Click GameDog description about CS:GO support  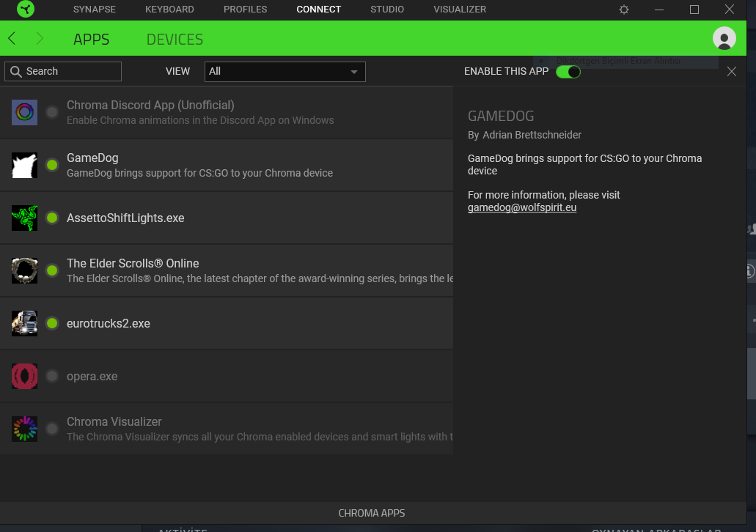coord(199,173)
